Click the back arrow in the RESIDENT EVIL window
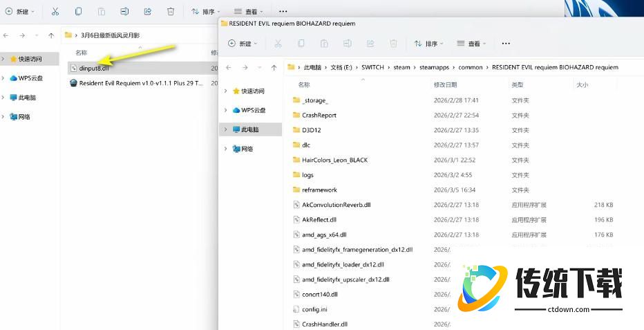The height and width of the screenshot is (330, 644). [229, 67]
